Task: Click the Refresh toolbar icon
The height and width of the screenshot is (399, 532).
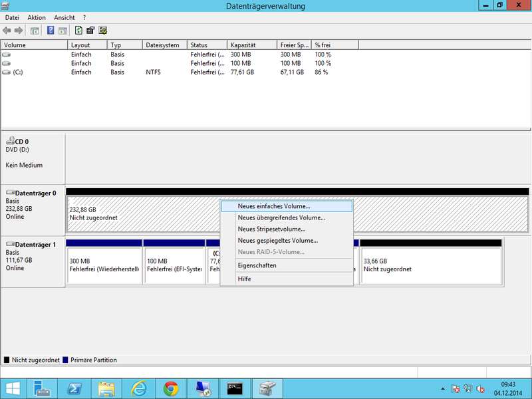Action: [79, 31]
